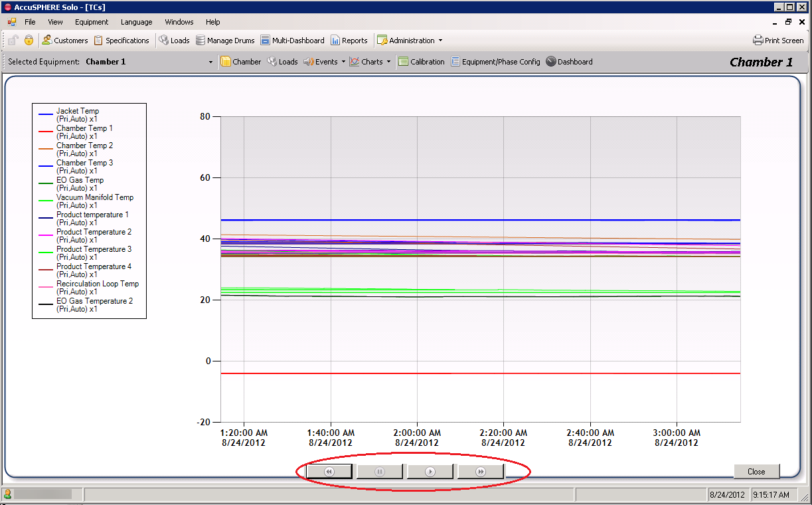This screenshot has height=505, width=812.
Task: Expand the Selected Equipment dropdown
Action: (x=211, y=62)
